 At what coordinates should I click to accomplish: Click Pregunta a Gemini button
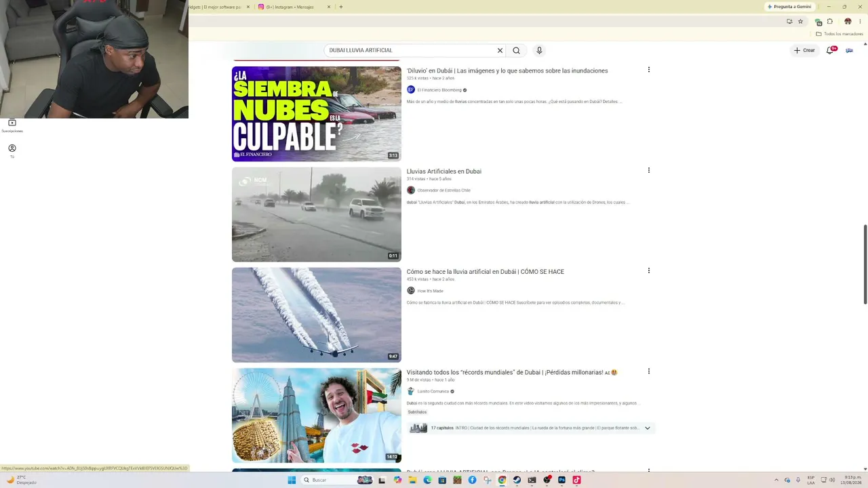point(789,7)
